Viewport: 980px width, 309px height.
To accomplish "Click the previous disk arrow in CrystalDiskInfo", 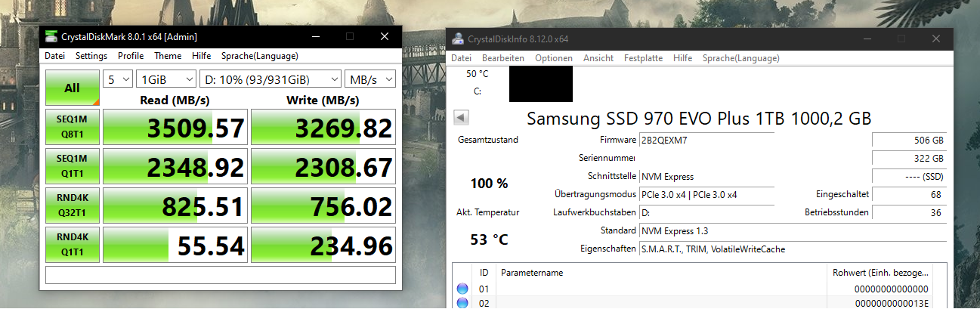I will (462, 118).
